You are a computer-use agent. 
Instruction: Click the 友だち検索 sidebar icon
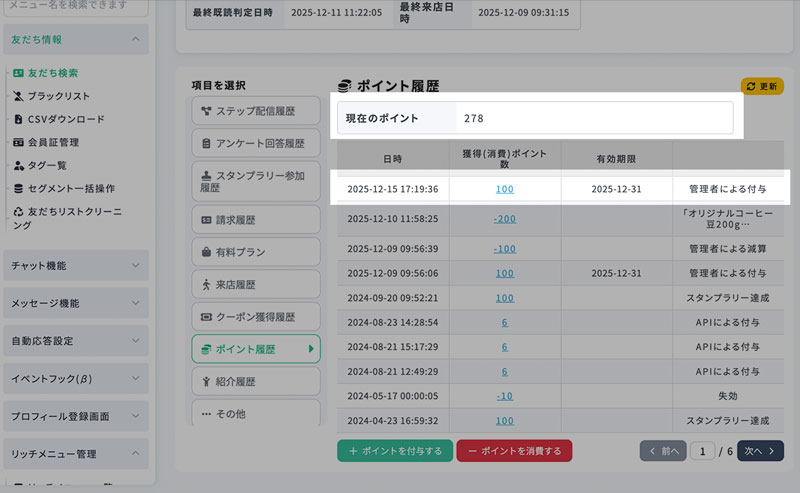point(19,73)
